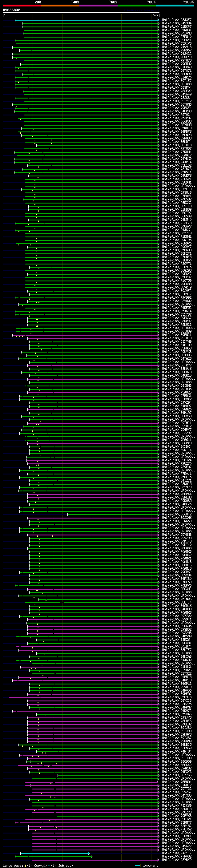Viewport: 197px width, 868px height.
Task: Select label UniRef100_A9P967
Action: 176,50
